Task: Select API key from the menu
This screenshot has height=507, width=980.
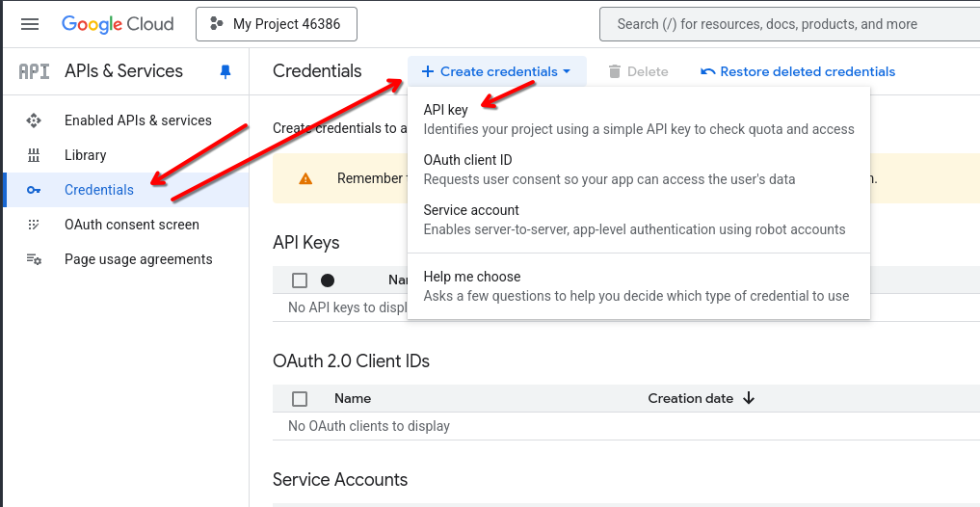Action: tap(446, 110)
